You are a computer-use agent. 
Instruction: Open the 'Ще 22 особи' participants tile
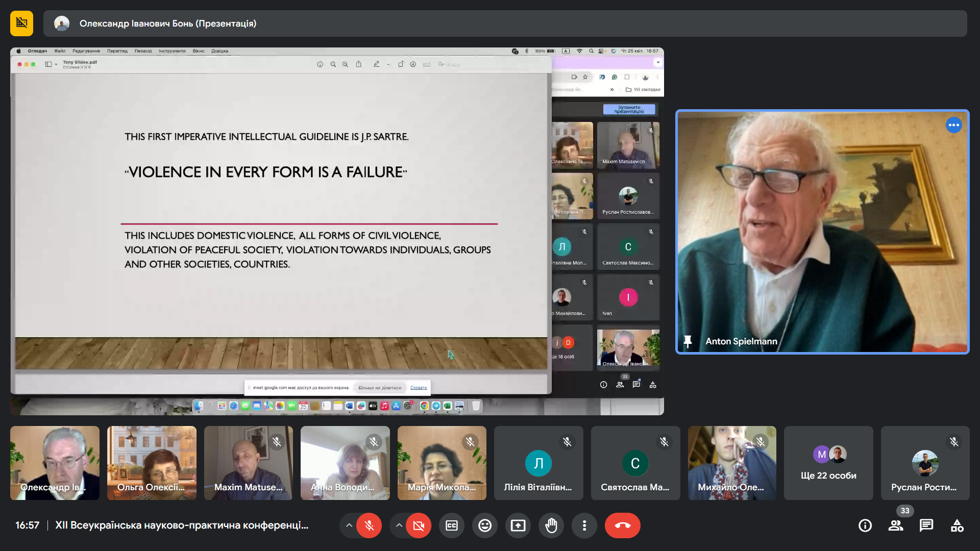click(828, 463)
